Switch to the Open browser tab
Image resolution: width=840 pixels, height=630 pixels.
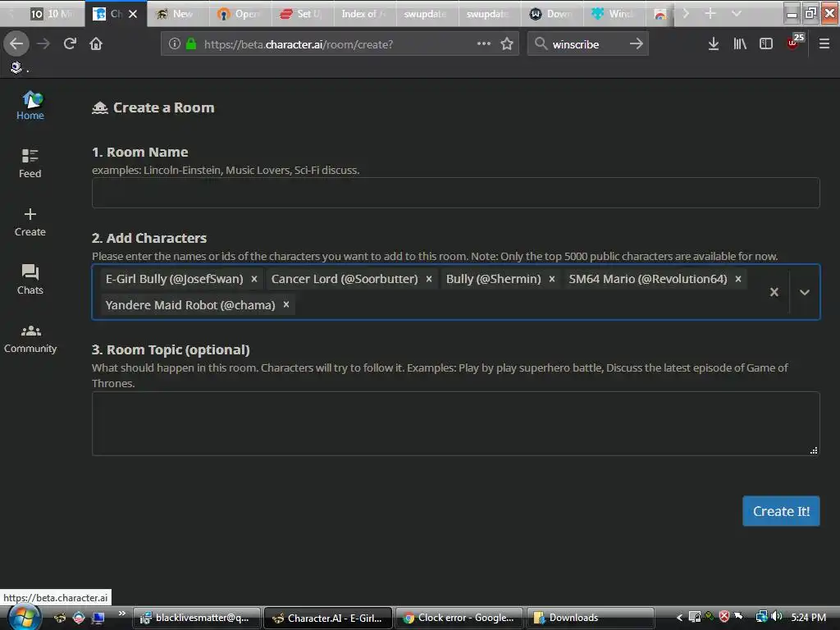click(x=240, y=14)
